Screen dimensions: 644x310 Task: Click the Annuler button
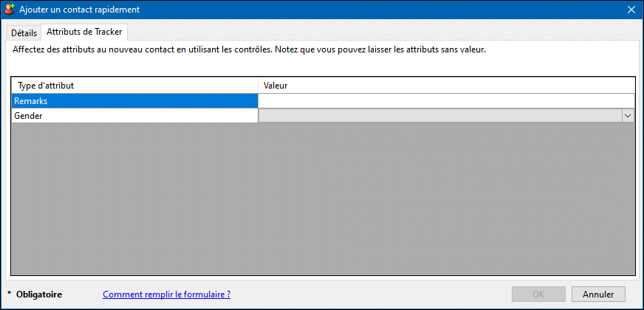click(x=598, y=294)
